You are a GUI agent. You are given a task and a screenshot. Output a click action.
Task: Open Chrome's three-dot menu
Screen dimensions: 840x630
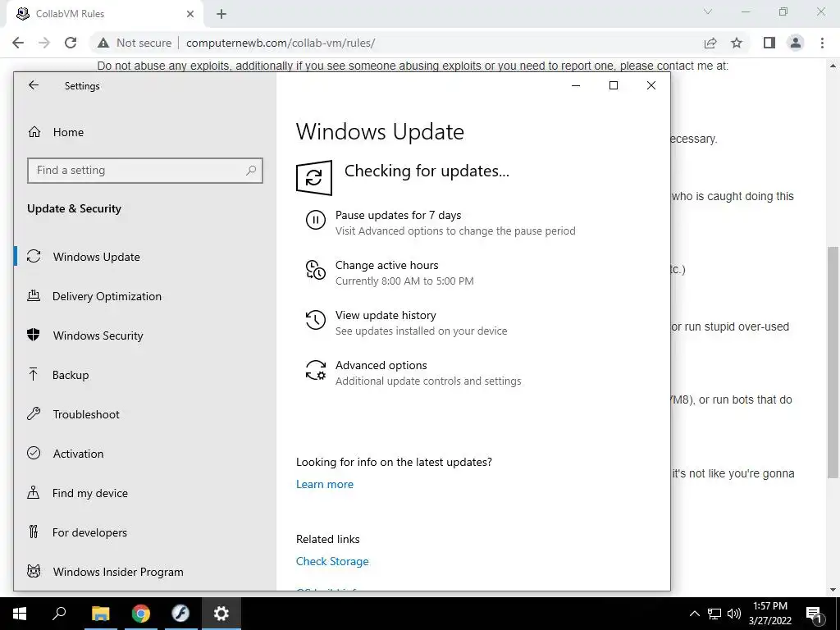(x=822, y=43)
